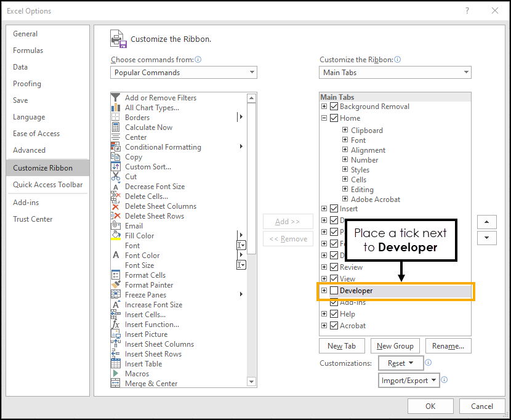Select the Copy command icon
This screenshot has width=511, height=420.
116,157
